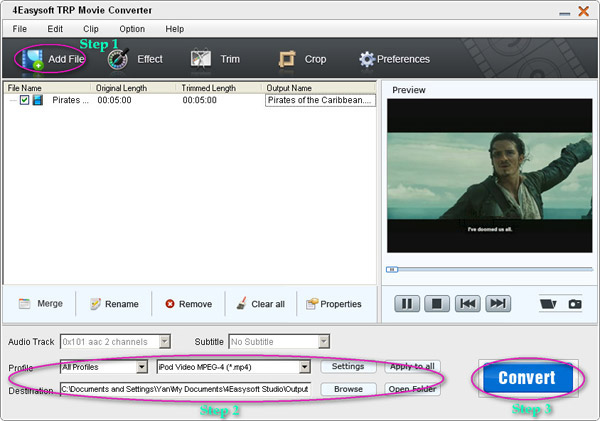Select the 'Pirates ...' file name cell
Viewport: 600px width, 421px height.
click(70, 100)
